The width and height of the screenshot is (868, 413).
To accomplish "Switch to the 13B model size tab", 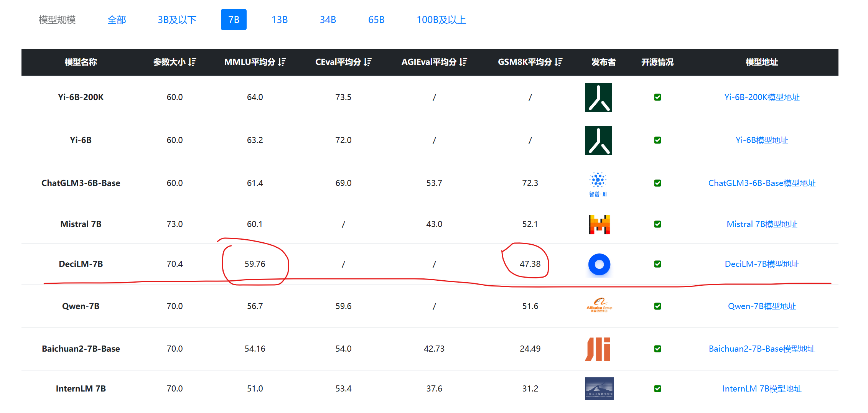I will point(280,20).
